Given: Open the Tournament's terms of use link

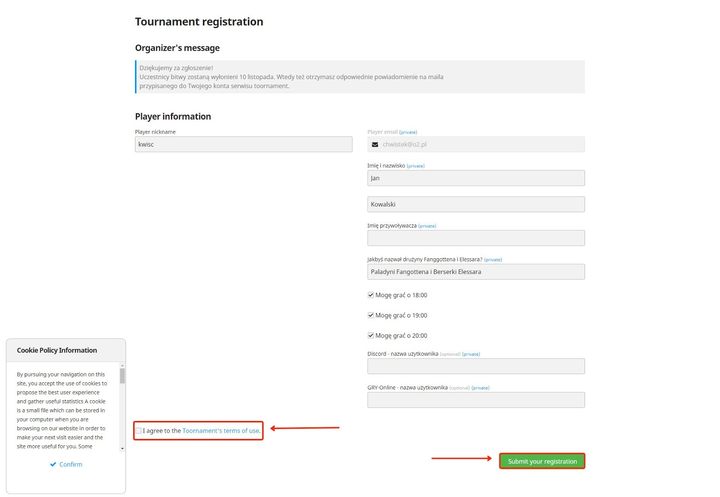Looking at the screenshot, I should click(x=221, y=431).
